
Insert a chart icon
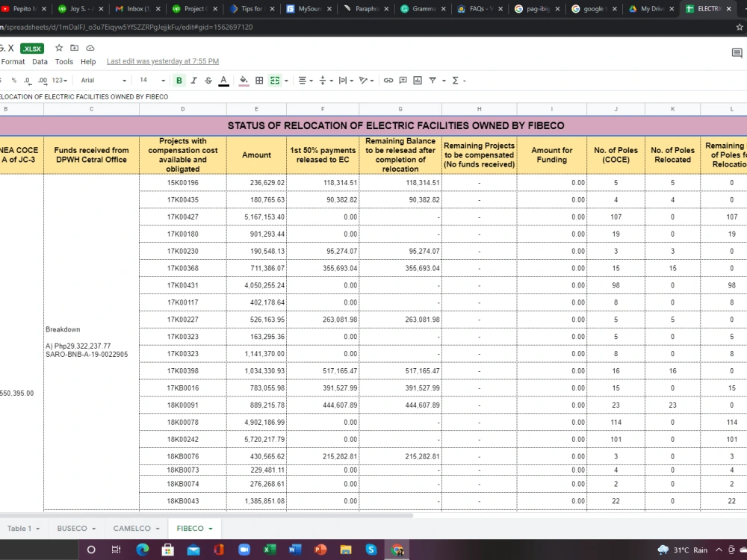point(418,81)
